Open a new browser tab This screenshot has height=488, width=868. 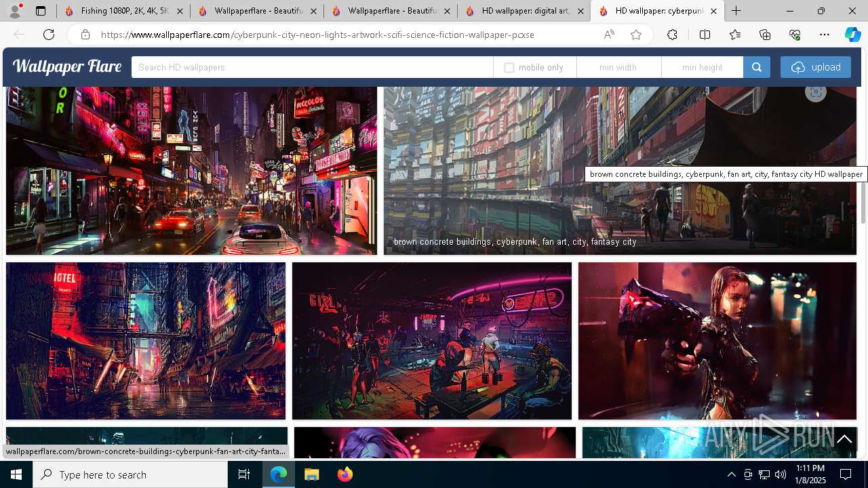pyautogui.click(x=736, y=11)
